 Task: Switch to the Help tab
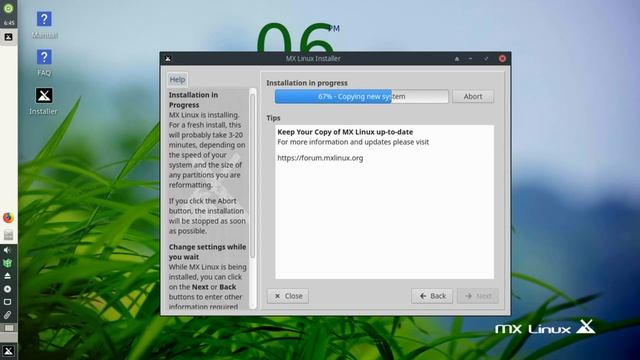click(x=177, y=80)
